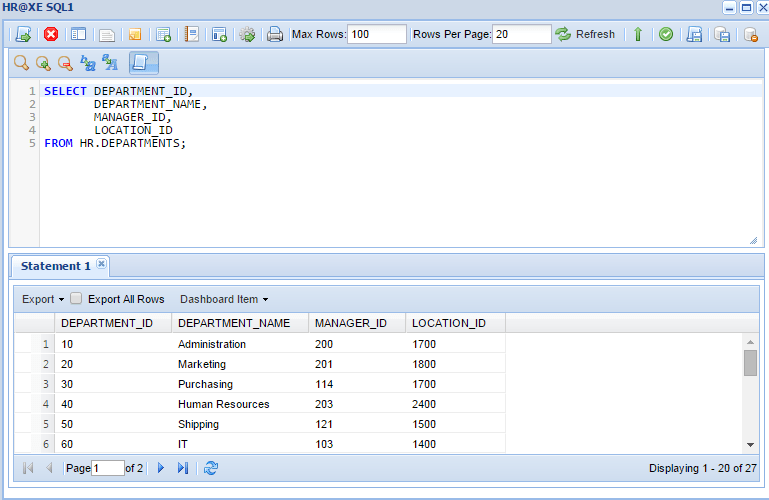Click the LOCATION_ID column header
769x500 pixels.
point(456,323)
